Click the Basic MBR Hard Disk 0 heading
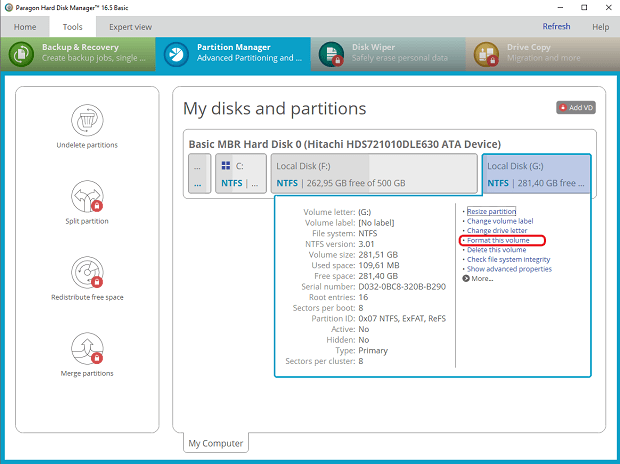This screenshot has width=620, height=464. point(344,144)
